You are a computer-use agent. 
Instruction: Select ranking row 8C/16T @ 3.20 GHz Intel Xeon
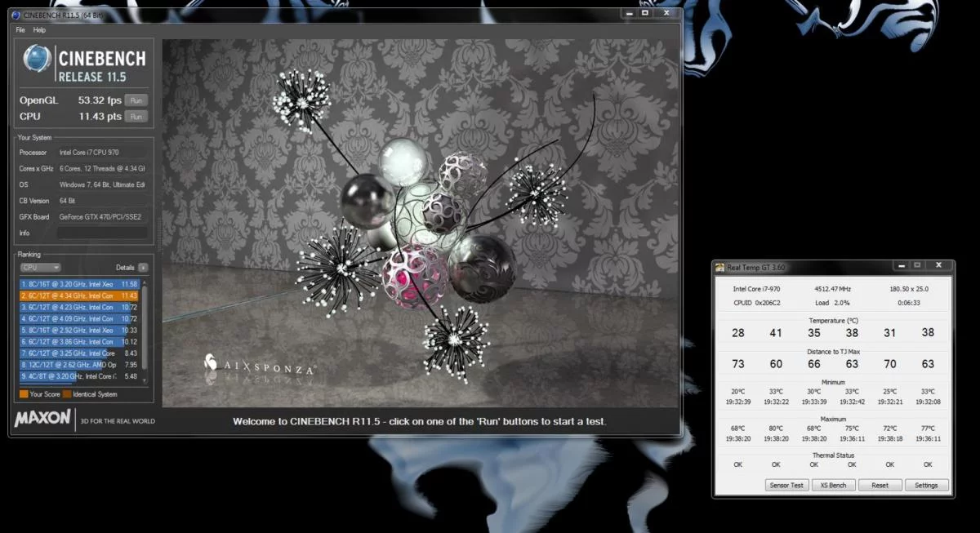[79, 284]
